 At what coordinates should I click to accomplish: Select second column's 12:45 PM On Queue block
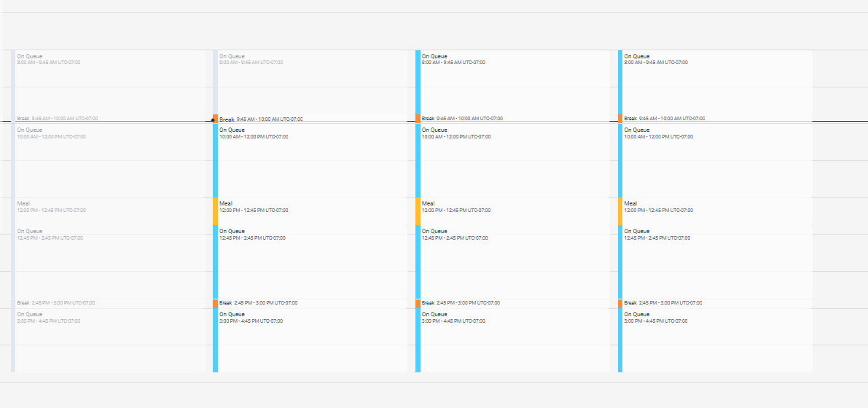(x=310, y=262)
